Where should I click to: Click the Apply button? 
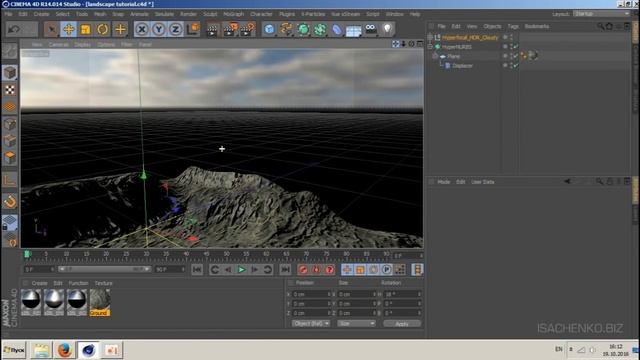coord(402,323)
